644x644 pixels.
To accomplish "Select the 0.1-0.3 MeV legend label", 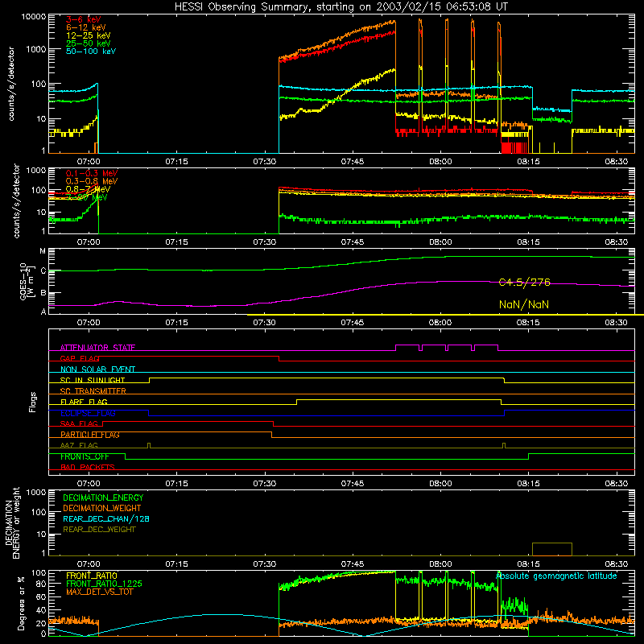I will pyautogui.click(x=92, y=173).
